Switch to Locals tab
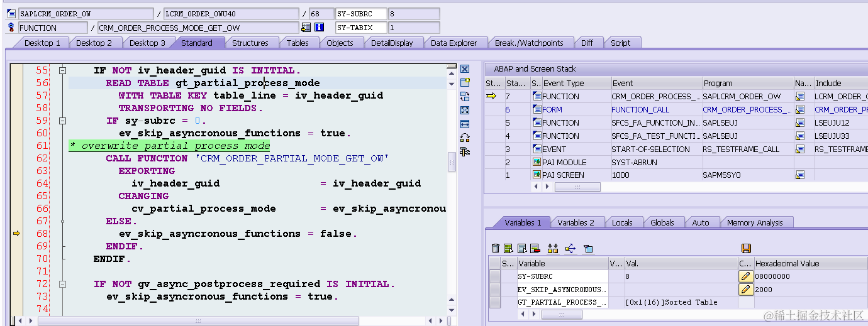This screenshot has width=868, height=326. [x=622, y=222]
